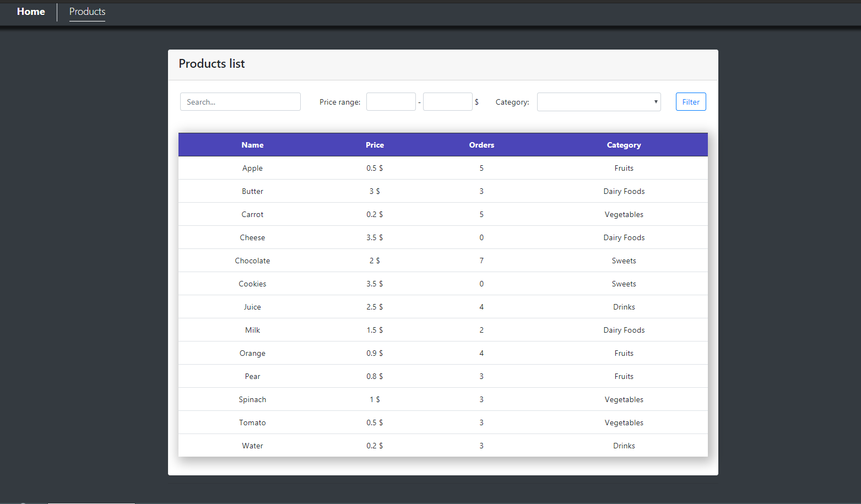Image resolution: width=861 pixels, height=504 pixels.
Task: Switch to the Products tab
Action: 87,12
